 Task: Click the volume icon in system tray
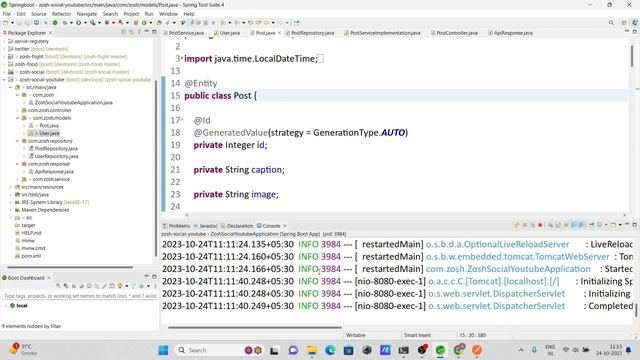(x=576, y=350)
